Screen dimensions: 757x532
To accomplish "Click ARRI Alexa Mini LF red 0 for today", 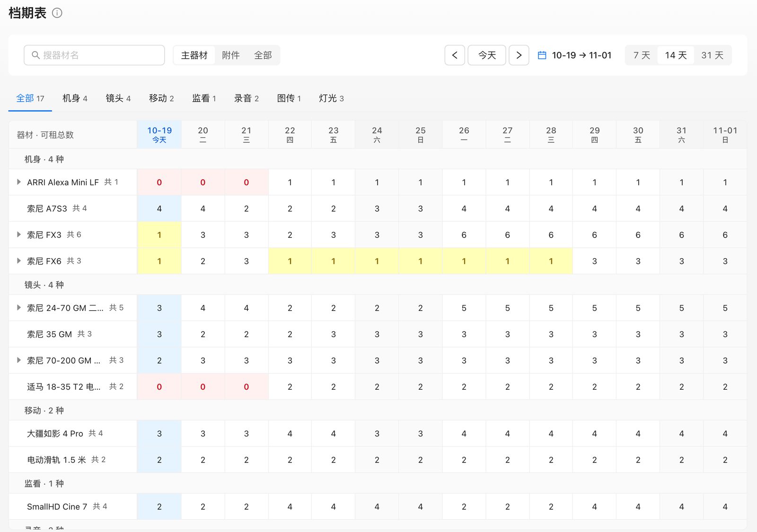I will pos(159,183).
